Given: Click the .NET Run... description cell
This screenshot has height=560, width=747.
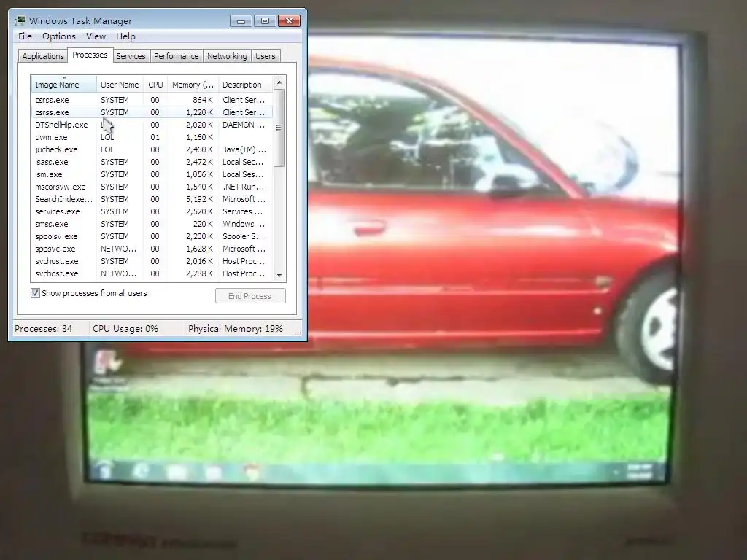Looking at the screenshot, I should pyautogui.click(x=244, y=187).
